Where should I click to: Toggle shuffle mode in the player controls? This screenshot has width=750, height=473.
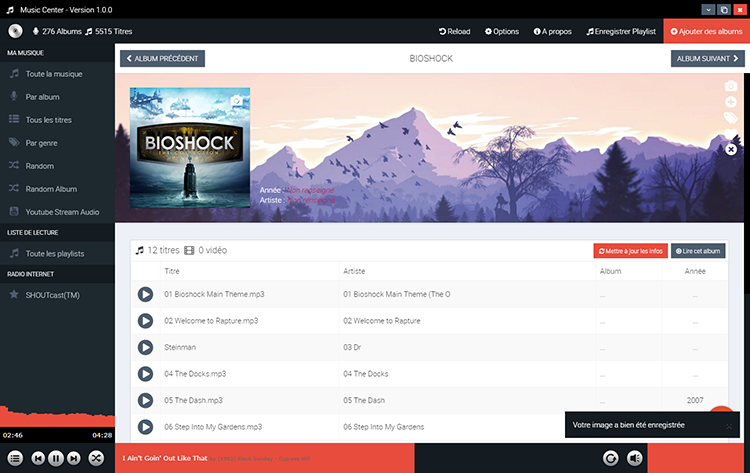click(x=96, y=458)
